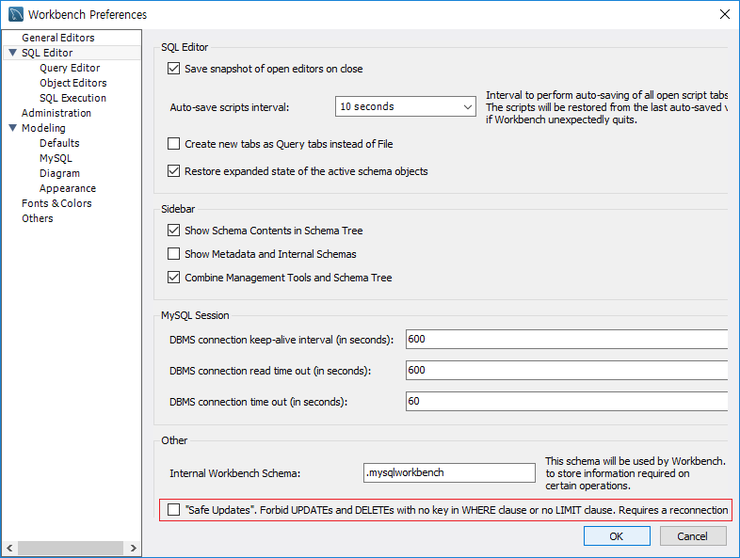Viewport: 740px width, 558px height.
Task: Check the Safe Updates option
Action: coord(174,510)
